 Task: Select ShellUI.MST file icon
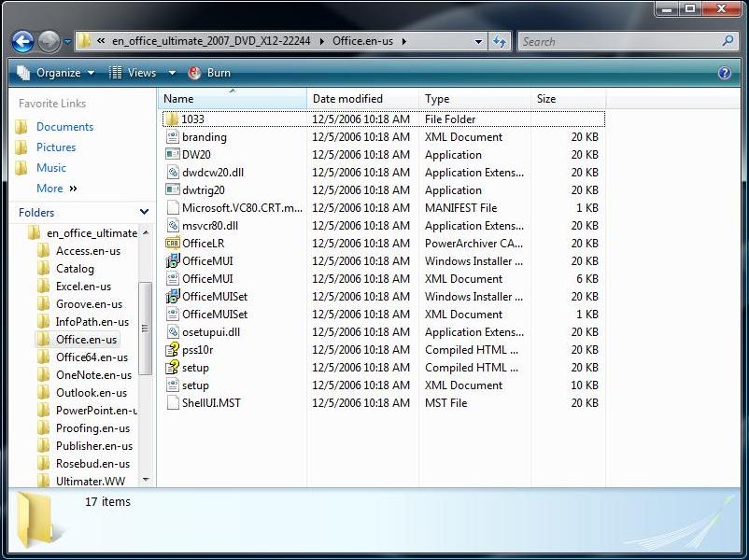[172, 402]
